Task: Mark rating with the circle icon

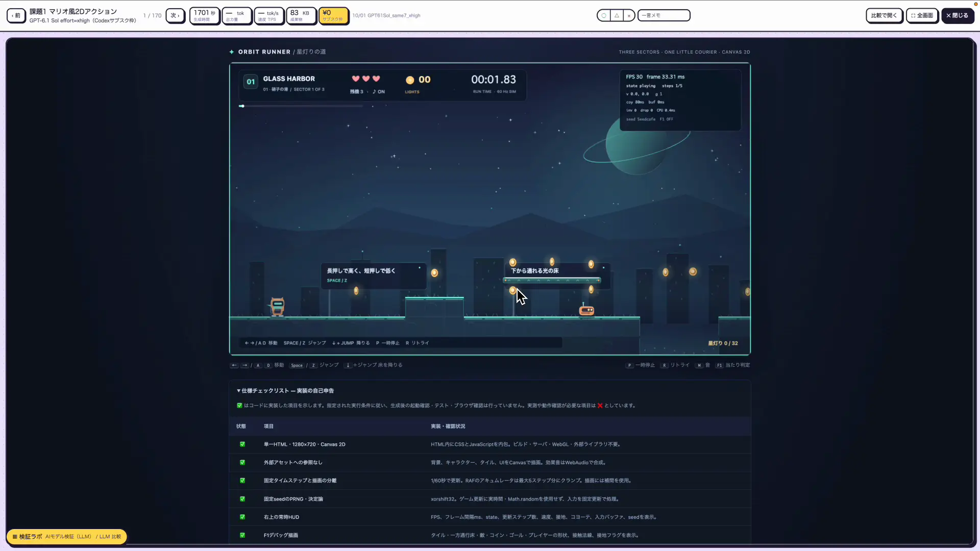Action: point(604,15)
